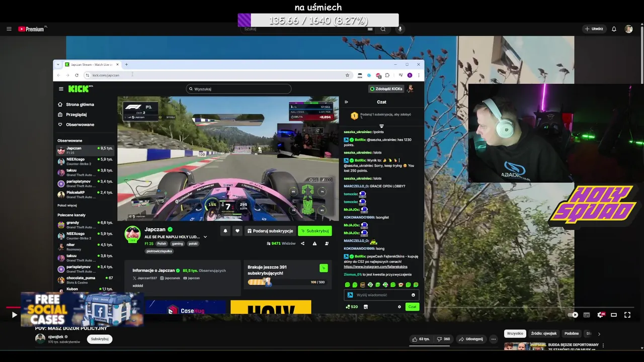Report the stream with warning triangle

coord(314,243)
